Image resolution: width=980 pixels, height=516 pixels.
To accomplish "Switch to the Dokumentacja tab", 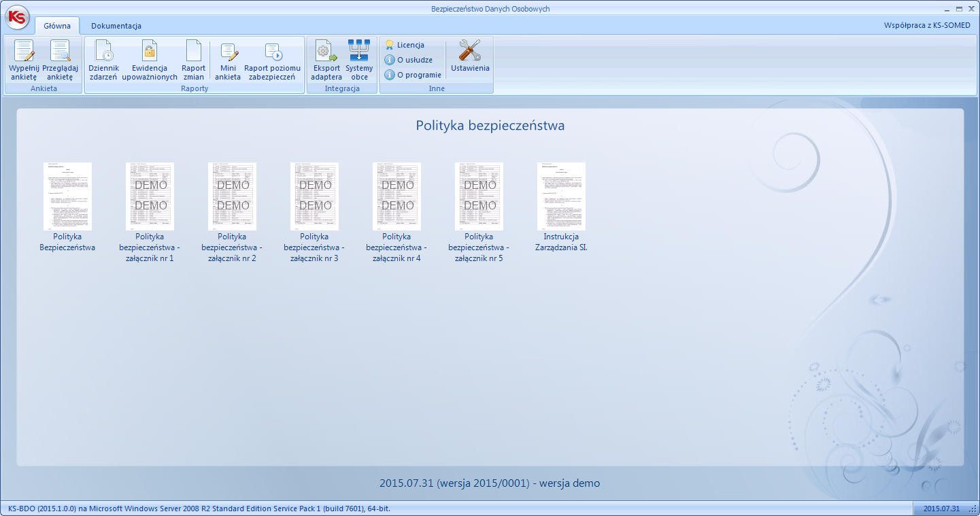I will pyautogui.click(x=116, y=26).
